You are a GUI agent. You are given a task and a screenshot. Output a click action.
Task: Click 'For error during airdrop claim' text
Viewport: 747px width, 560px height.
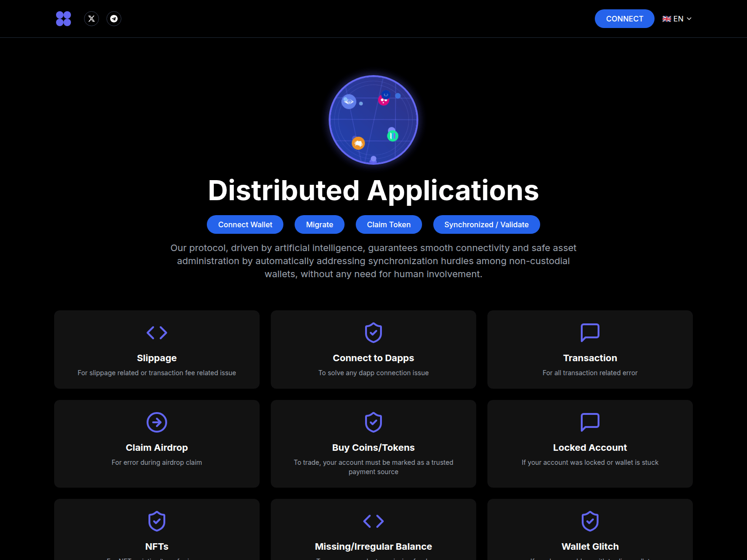click(157, 462)
